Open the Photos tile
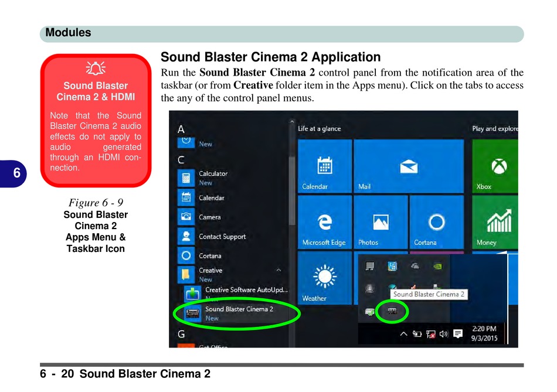Screen dimensions: 557x392 381,222
